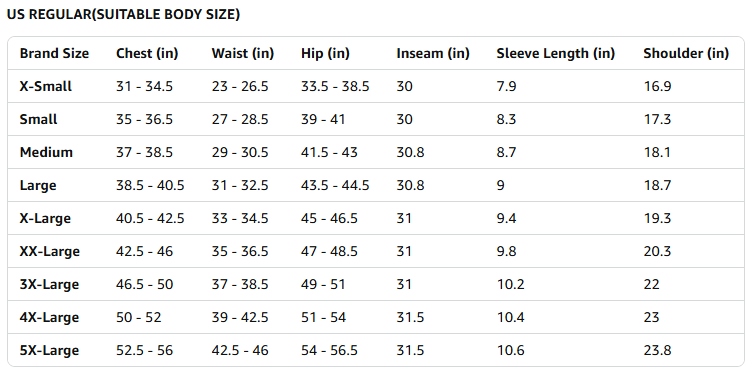The image size is (756, 372).
Task: Click the Shoulder (in) column header
Action: [686, 53]
